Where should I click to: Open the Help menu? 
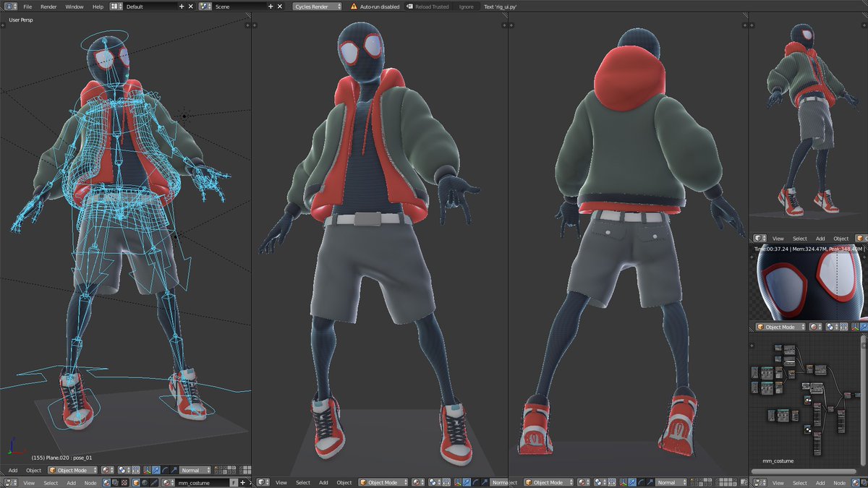98,7
